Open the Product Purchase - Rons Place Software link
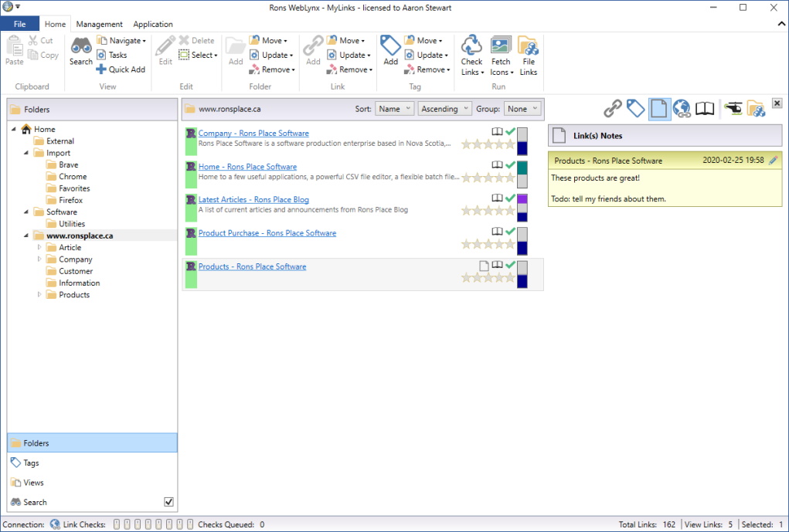789x532 pixels. click(267, 233)
